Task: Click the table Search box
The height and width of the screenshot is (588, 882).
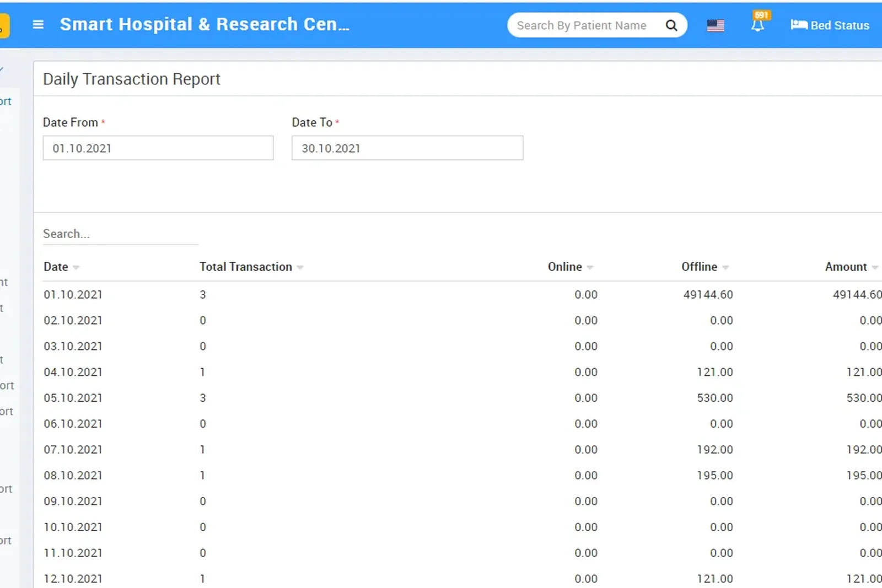Action: click(x=120, y=234)
